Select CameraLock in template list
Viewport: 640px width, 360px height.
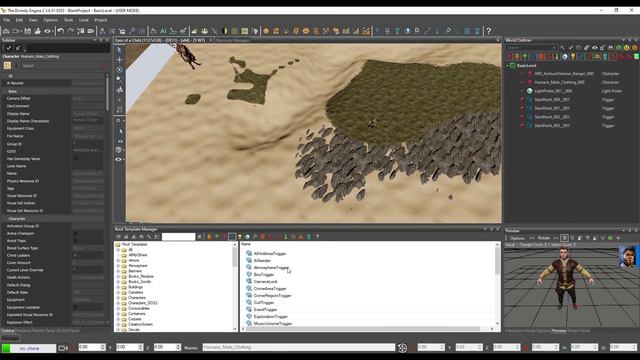click(x=265, y=281)
